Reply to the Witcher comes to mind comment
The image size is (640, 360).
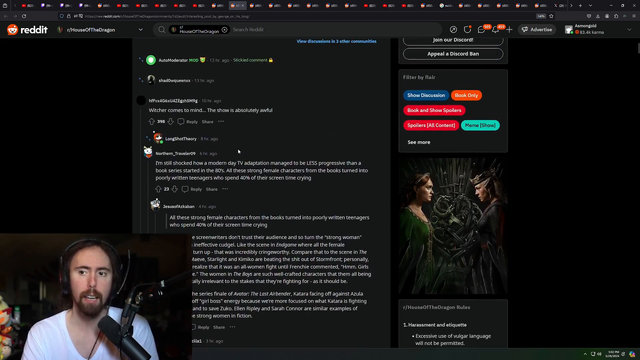coord(188,122)
